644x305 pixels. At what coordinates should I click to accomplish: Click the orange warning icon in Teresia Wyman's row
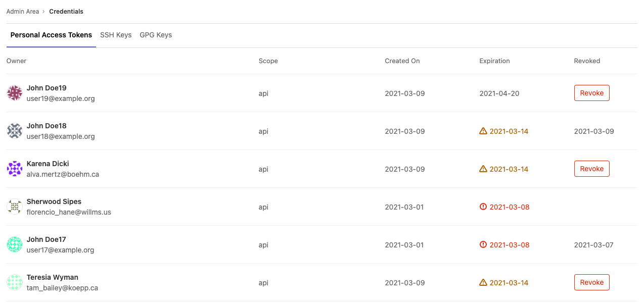click(x=482, y=282)
